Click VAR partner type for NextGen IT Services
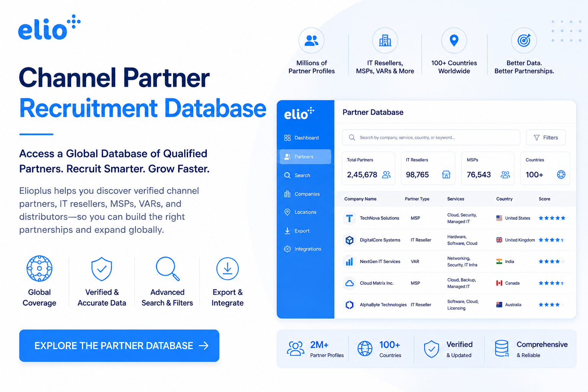 (415, 261)
